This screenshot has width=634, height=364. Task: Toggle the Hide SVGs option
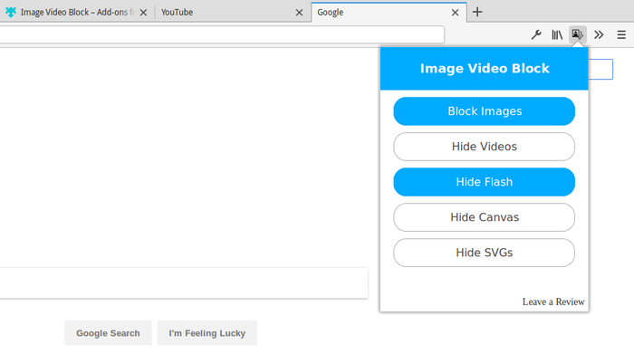pyautogui.click(x=484, y=253)
